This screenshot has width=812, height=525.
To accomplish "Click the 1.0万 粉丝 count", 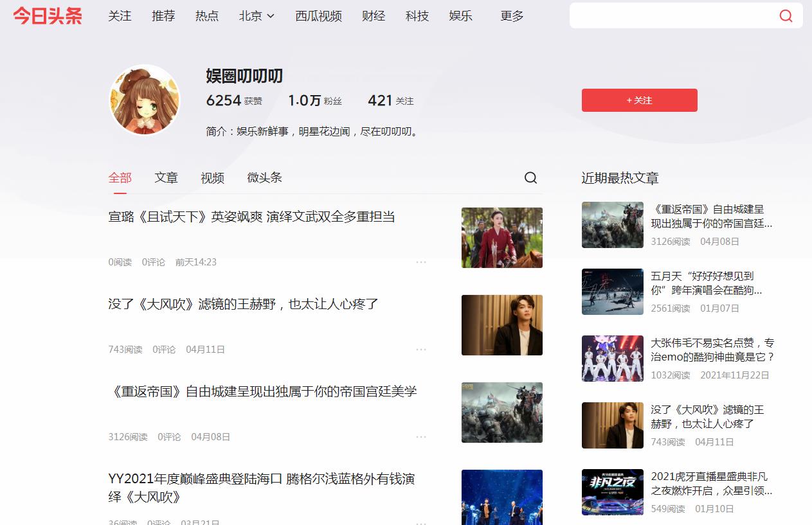I will [x=315, y=100].
